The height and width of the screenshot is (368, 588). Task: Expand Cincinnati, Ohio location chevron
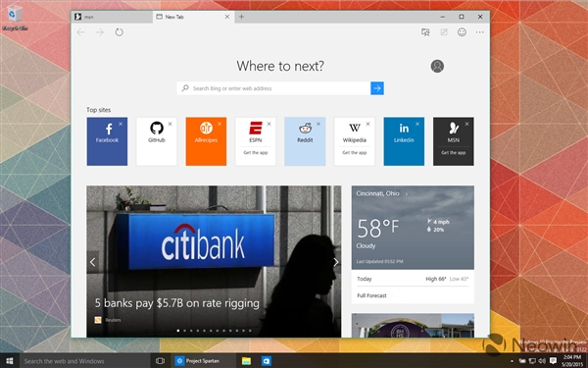click(407, 193)
